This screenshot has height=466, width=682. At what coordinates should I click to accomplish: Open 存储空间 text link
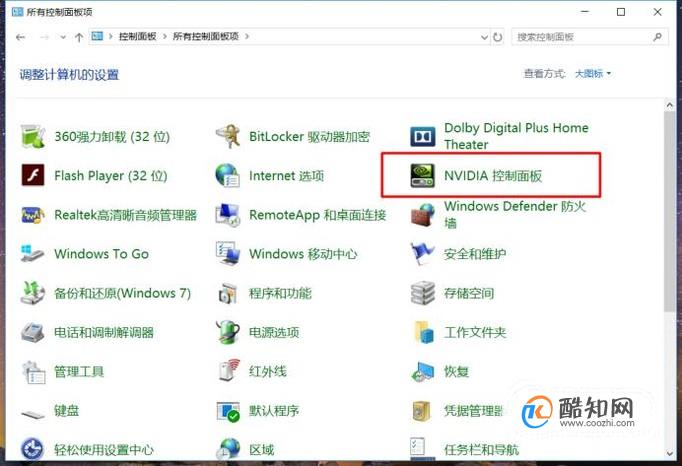[x=469, y=293]
